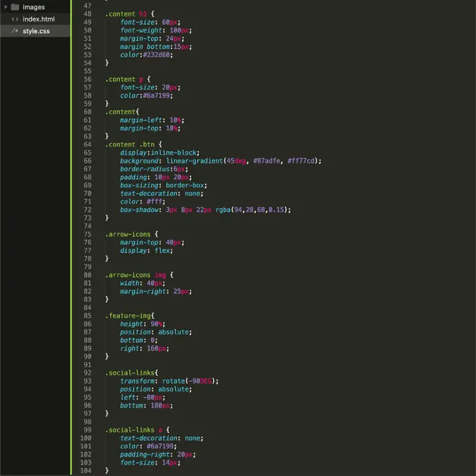Viewport: 476px width, 476px height.
Task: Open index.html from the sidebar
Action: click(x=39, y=19)
